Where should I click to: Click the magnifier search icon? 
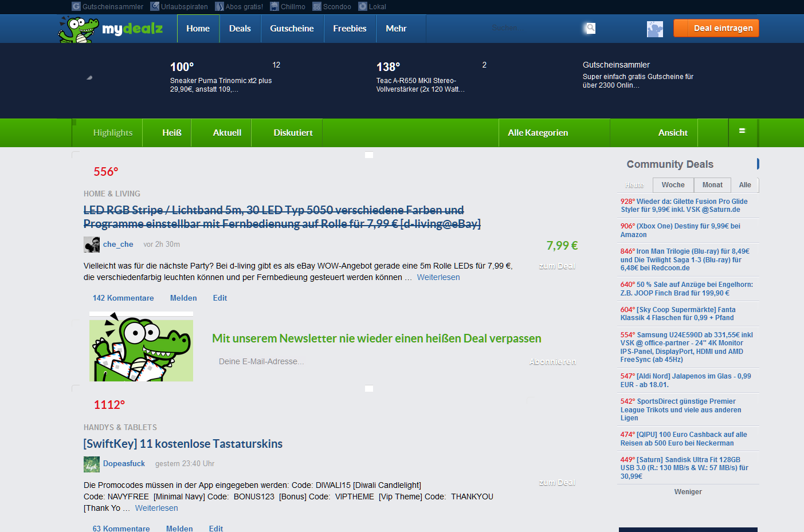pos(591,28)
